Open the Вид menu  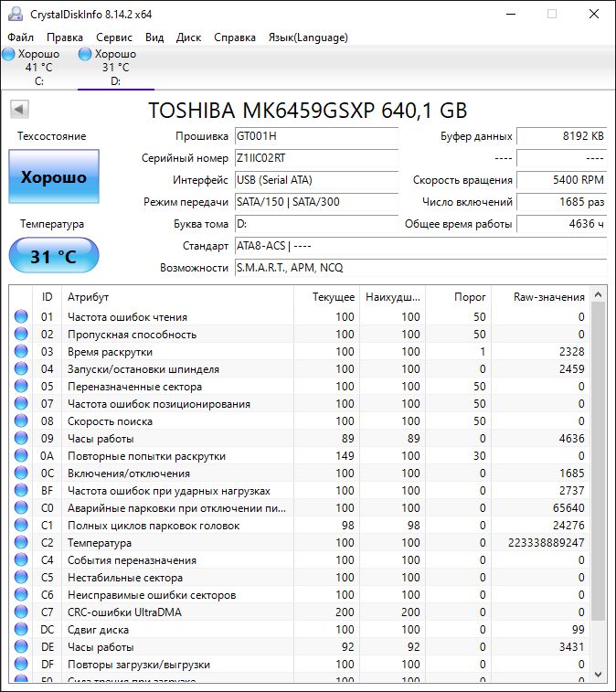[154, 37]
